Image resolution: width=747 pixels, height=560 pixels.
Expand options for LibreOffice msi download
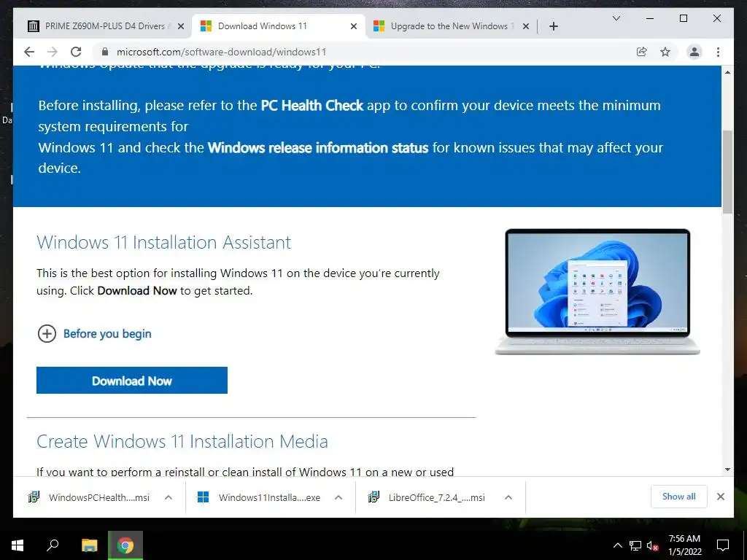[508, 497]
